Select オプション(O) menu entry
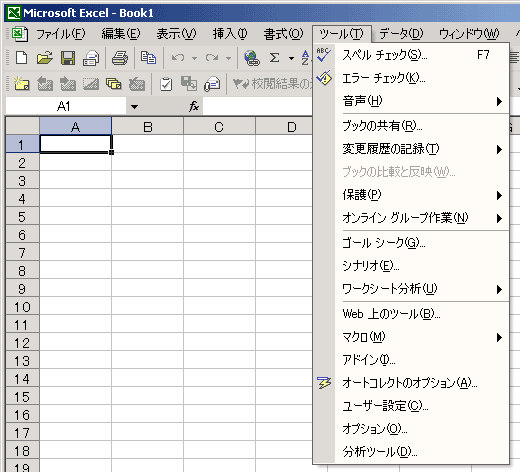The image size is (520, 472). [x=411, y=429]
